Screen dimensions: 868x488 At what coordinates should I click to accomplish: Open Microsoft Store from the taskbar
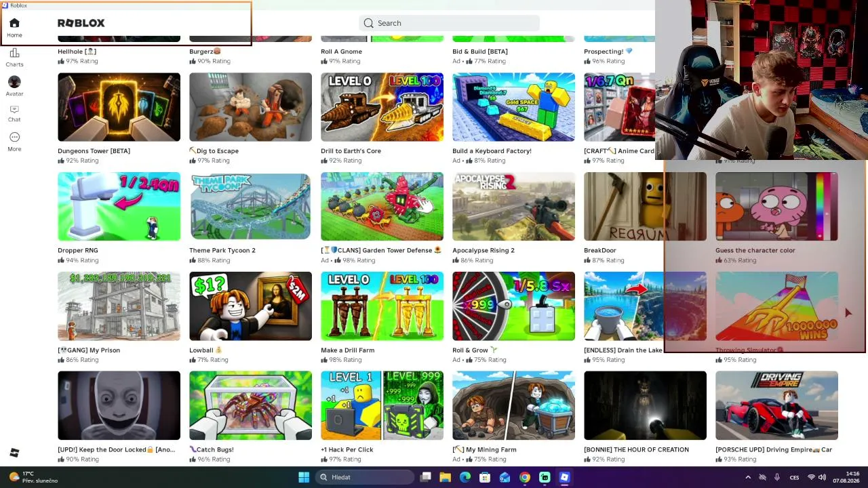pos(485,477)
